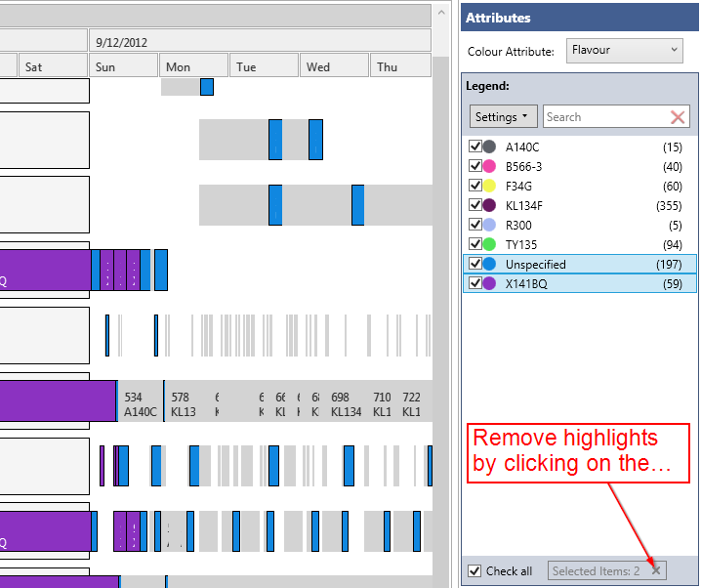
Task: Open the Settings dropdown in the legend
Action: [504, 117]
